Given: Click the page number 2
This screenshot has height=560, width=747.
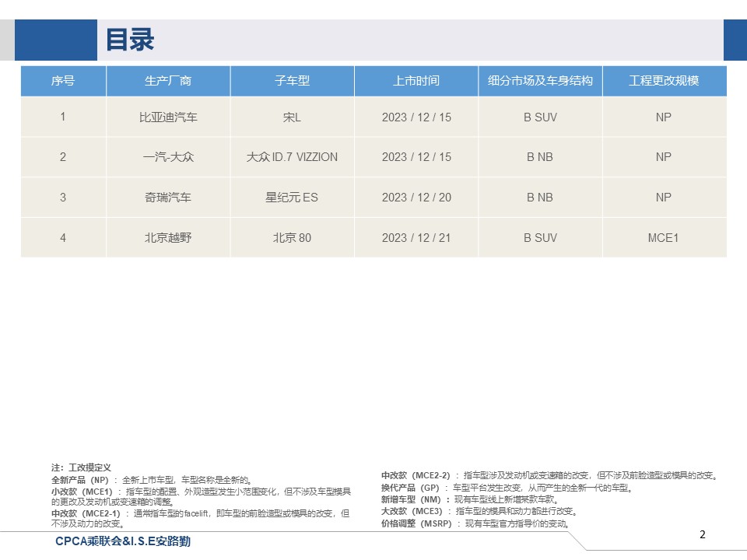Looking at the screenshot, I should coord(702,534).
